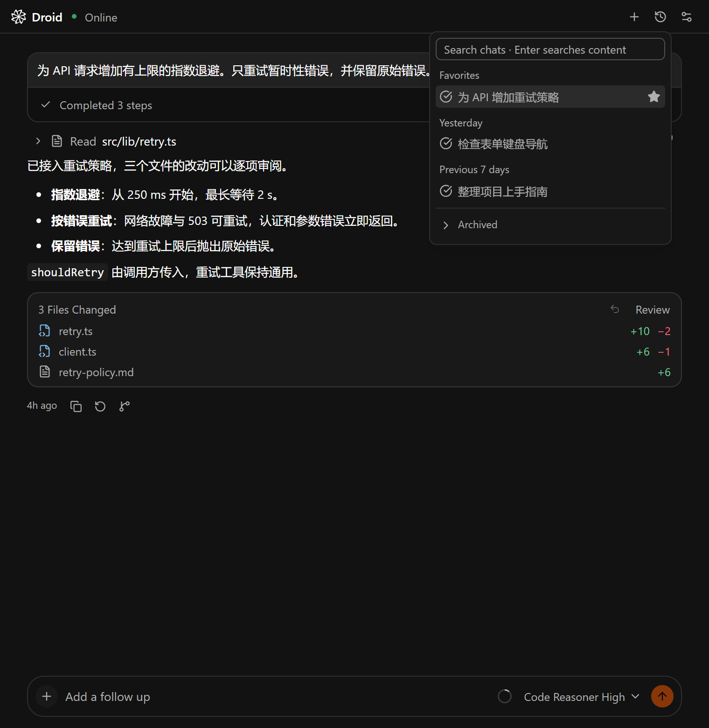This screenshot has height=728, width=709.
Task: Expand the Archived chats section
Action: click(x=550, y=225)
